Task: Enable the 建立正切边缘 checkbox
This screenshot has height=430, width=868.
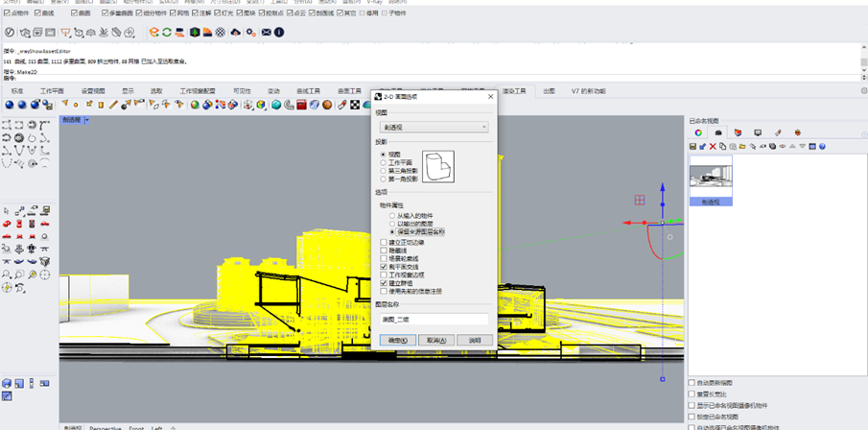Action: coord(384,243)
